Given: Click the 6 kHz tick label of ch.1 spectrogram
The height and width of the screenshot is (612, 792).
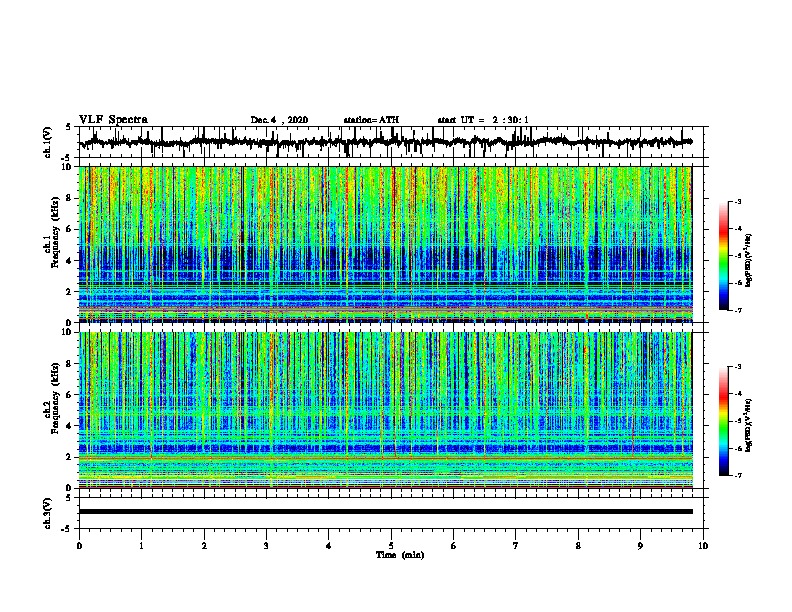Looking at the screenshot, I should click(70, 230).
